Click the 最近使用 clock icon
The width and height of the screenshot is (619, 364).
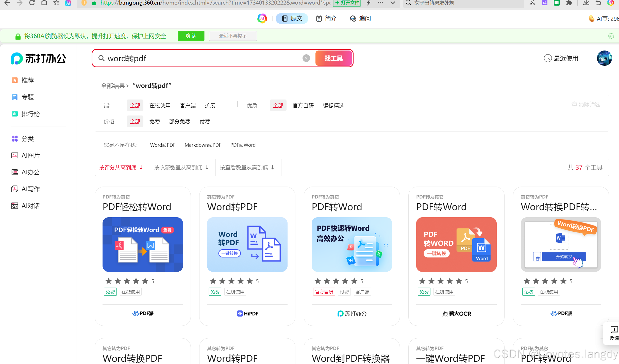[548, 58]
